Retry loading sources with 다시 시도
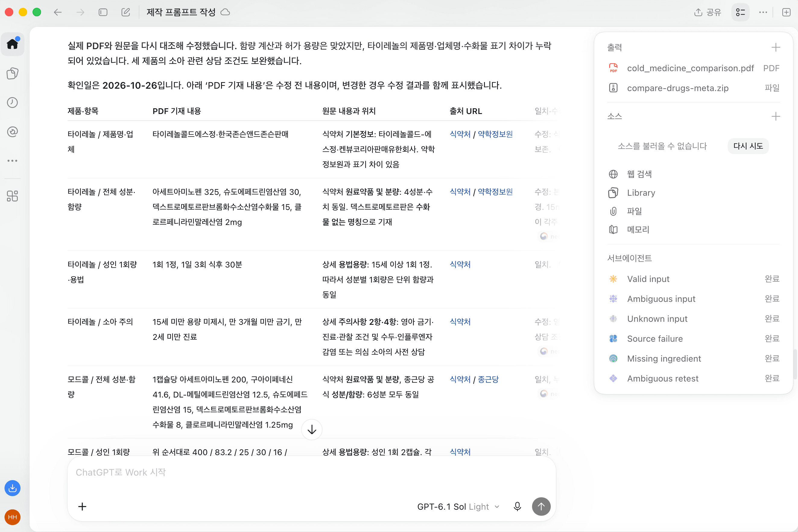The width and height of the screenshot is (798, 532). click(748, 146)
